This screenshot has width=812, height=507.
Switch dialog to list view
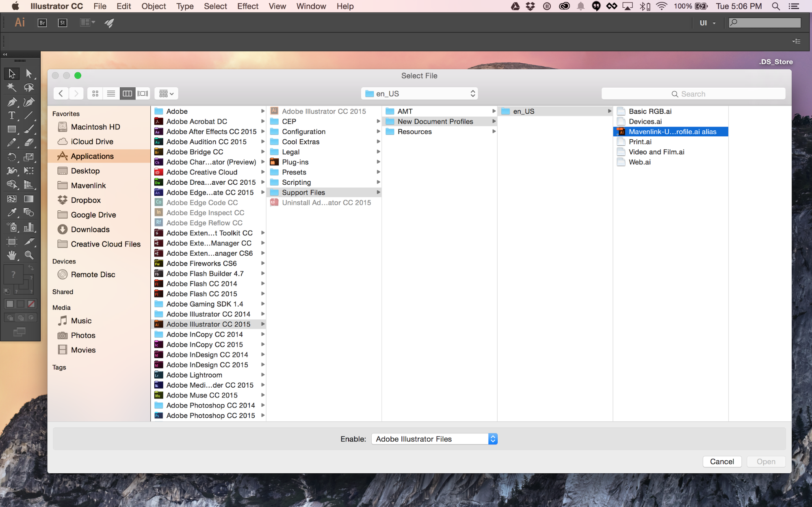[x=111, y=94]
